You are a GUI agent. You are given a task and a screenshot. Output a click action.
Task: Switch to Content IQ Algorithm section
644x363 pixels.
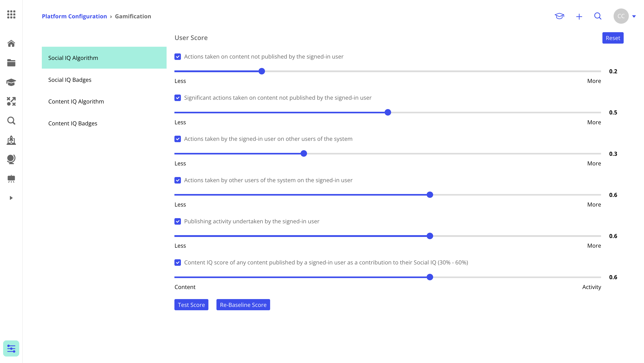pos(76,101)
